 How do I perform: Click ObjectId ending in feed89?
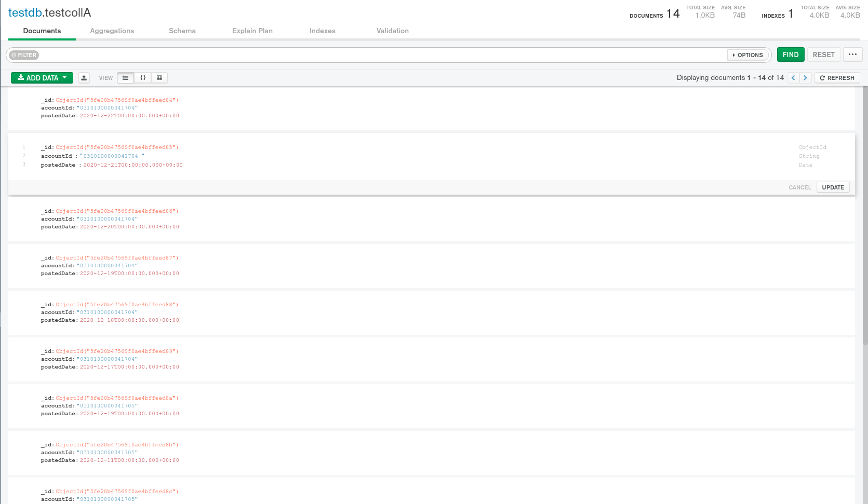[117, 351]
